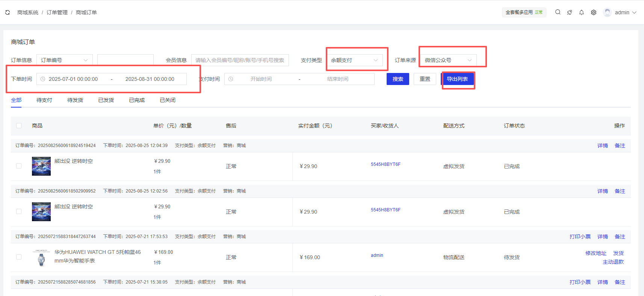Open the settings gear icon
644x296 pixels.
point(593,12)
